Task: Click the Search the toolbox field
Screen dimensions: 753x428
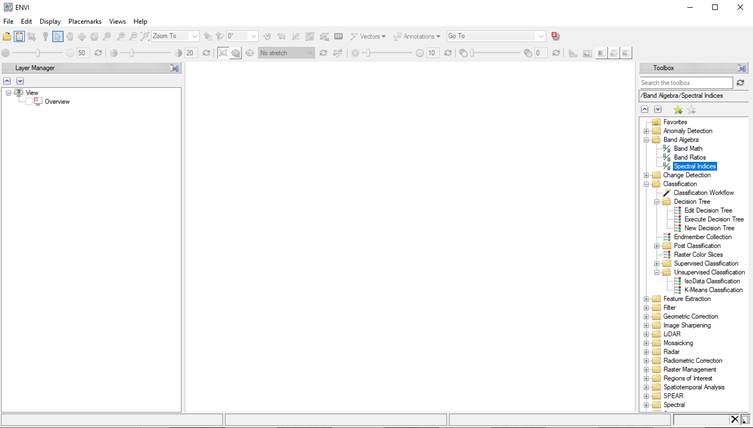Action: [x=686, y=83]
